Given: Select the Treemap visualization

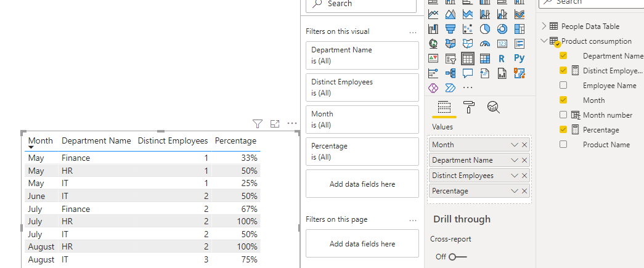Looking at the screenshot, I should [x=520, y=29].
